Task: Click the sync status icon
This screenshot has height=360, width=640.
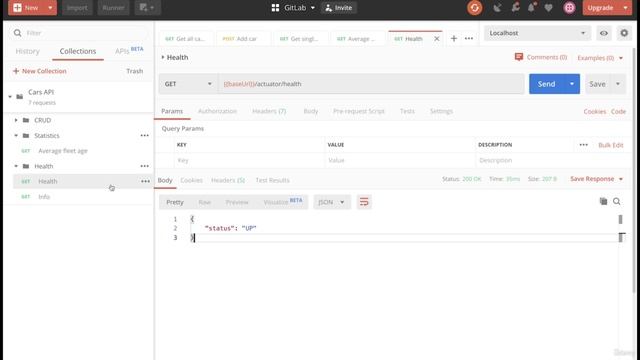Action: pyautogui.click(x=474, y=8)
